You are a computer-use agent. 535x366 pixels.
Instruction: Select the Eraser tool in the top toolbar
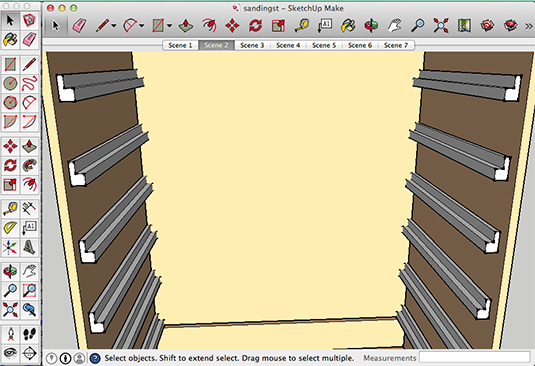point(79,26)
